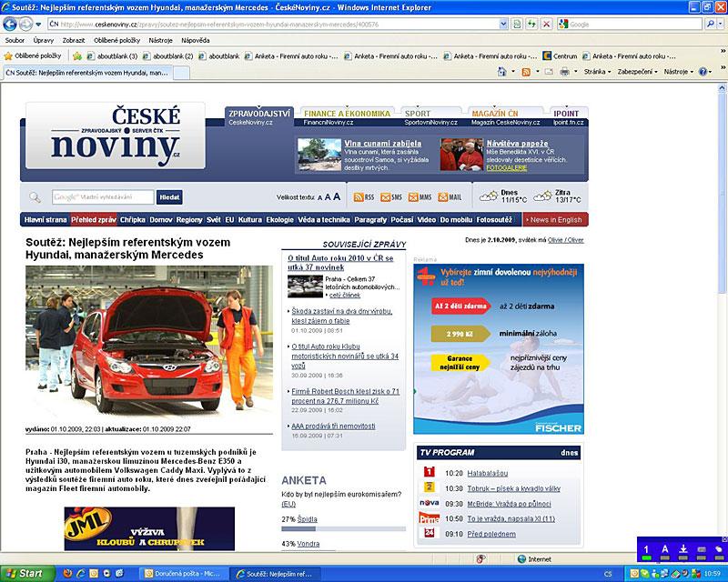Open Centrum favorites bar shortcut
This screenshot has height=582, width=728.
560,56
